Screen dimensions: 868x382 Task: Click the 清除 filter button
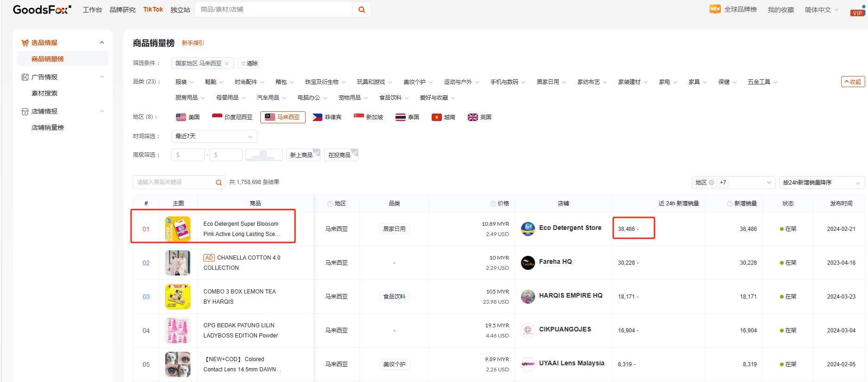pyautogui.click(x=250, y=64)
